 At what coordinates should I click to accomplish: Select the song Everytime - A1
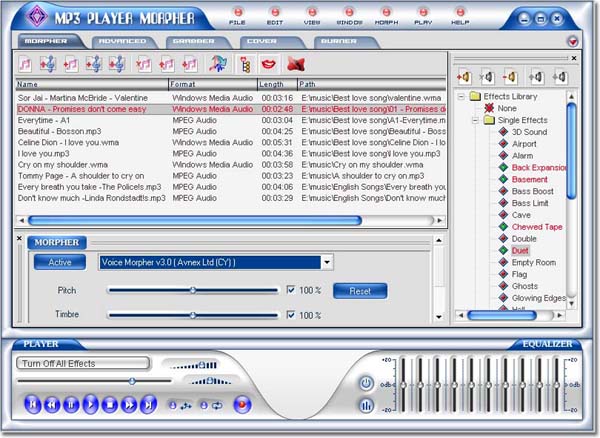[231, 120]
